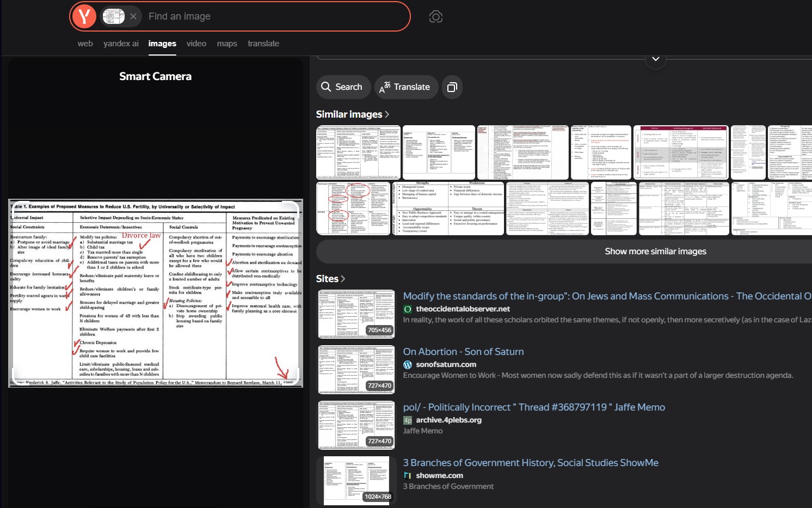Click the Smart Camera heading
The height and width of the screenshot is (508, 812).
(x=155, y=76)
